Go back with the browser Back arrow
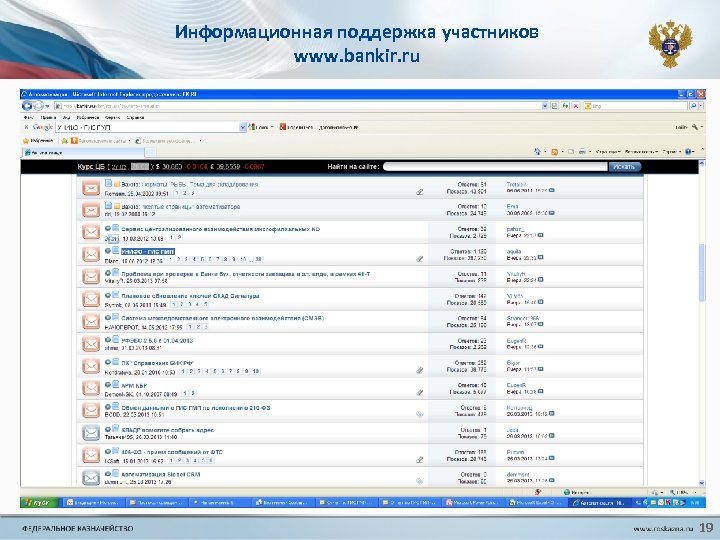 [27, 106]
